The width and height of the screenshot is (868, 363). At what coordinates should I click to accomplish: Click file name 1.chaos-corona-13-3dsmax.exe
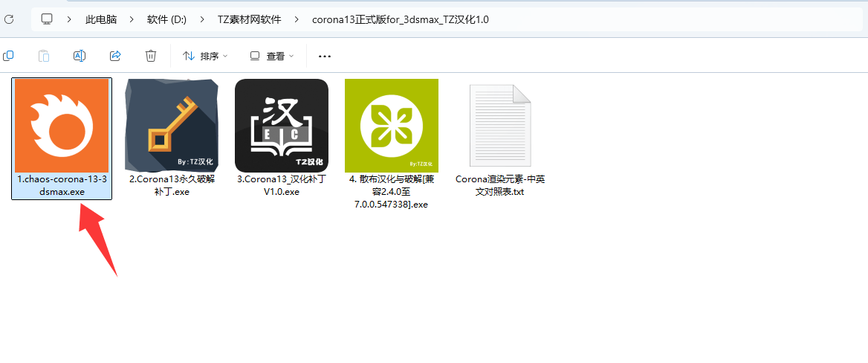click(x=62, y=186)
